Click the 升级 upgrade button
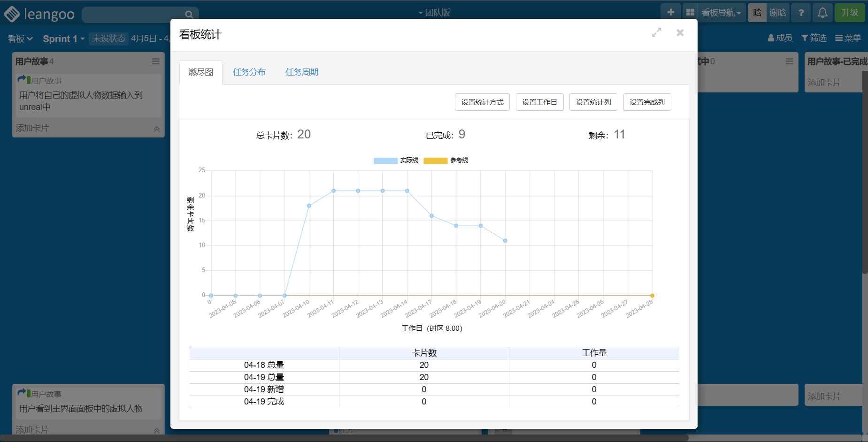This screenshot has width=868, height=442. pyautogui.click(x=850, y=13)
